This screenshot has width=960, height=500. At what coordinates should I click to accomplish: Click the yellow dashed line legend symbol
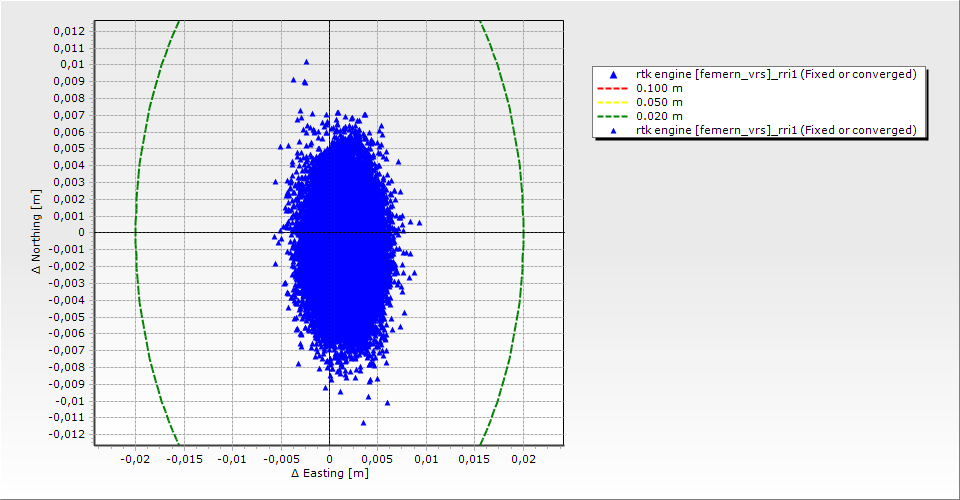613,103
